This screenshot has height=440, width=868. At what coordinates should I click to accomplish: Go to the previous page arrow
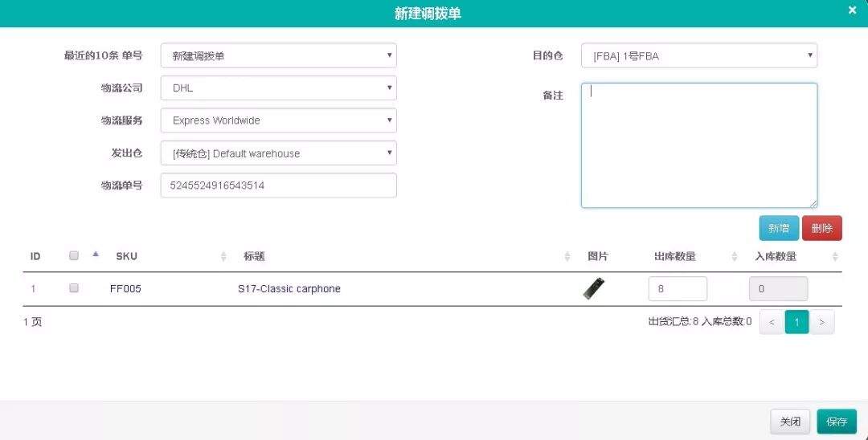point(772,322)
